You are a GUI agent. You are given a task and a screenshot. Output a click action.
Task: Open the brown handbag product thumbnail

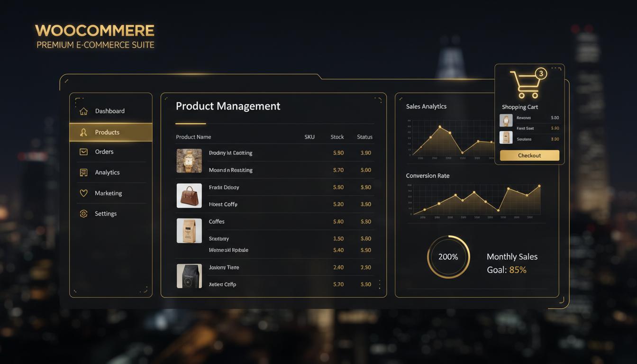click(x=189, y=196)
